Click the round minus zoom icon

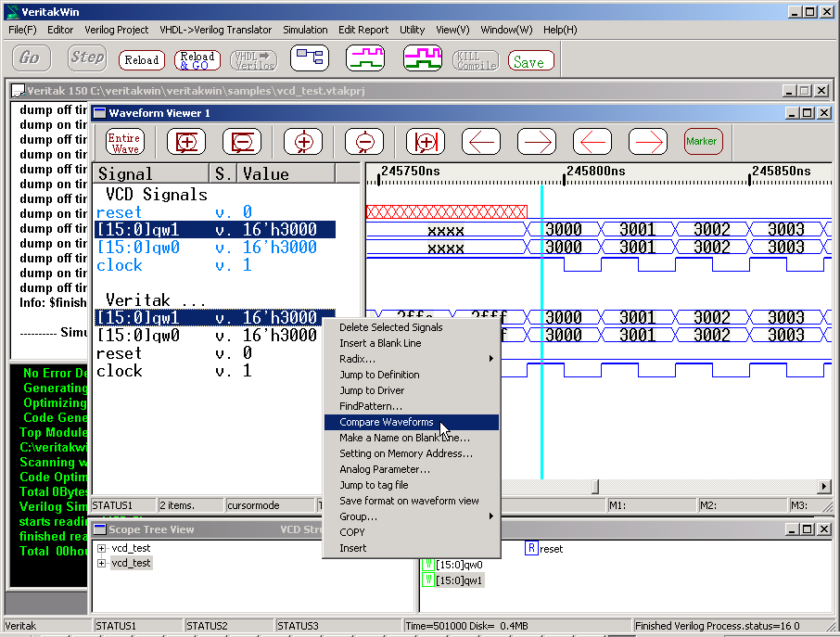coord(364,142)
